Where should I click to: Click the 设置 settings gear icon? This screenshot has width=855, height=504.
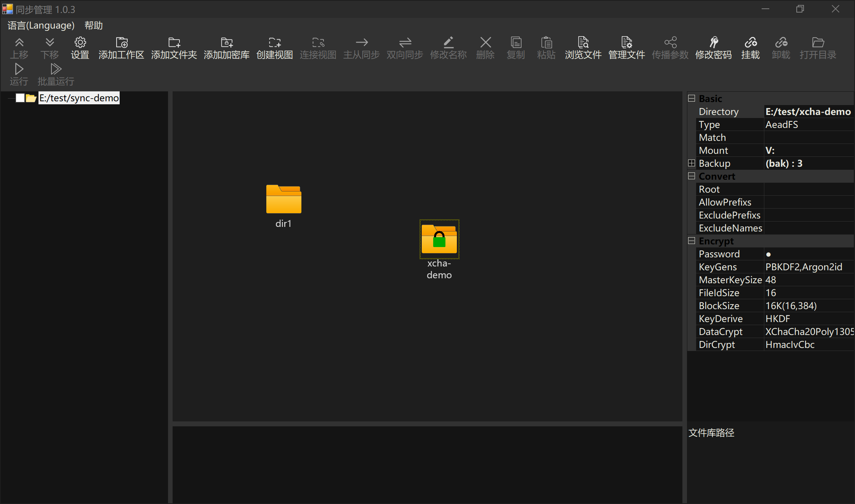80,47
